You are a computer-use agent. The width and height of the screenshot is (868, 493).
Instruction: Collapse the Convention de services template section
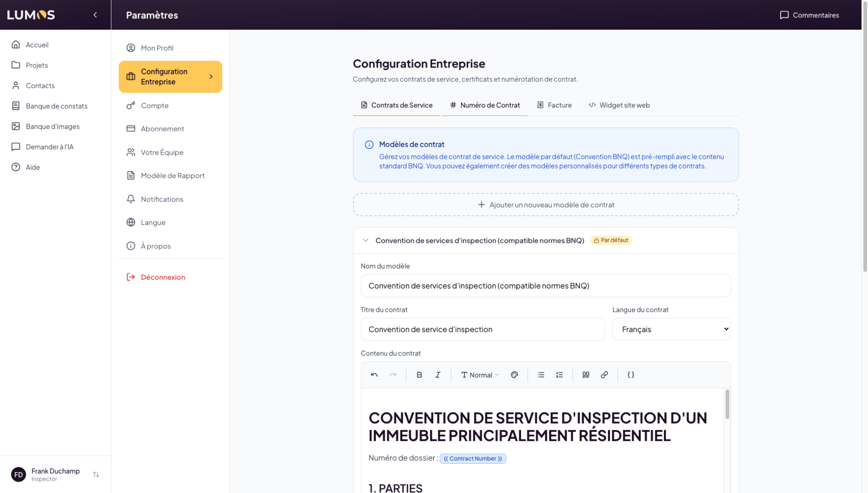tap(365, 241)
